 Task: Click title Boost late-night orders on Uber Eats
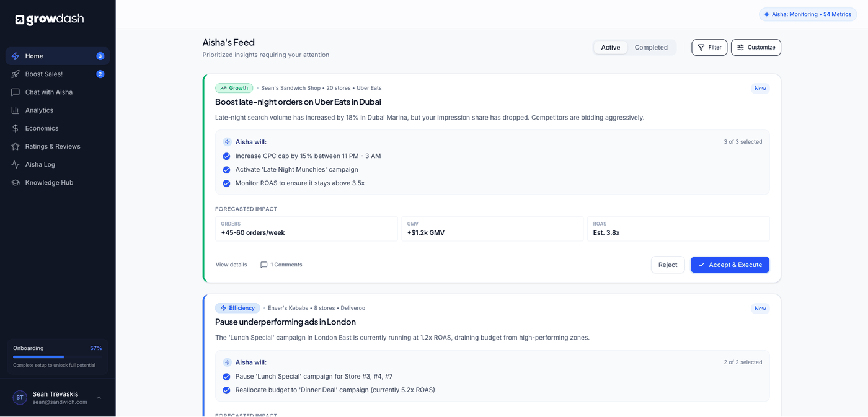coord(298,102)
